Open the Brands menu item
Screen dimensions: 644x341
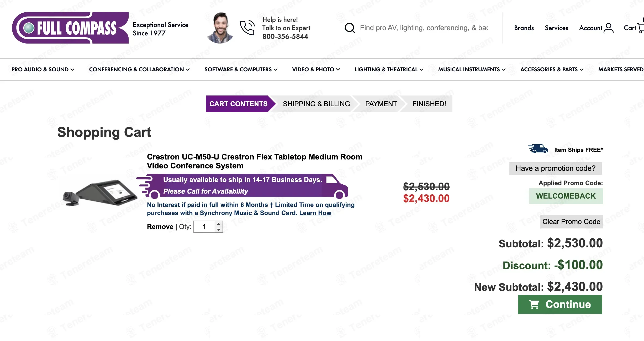[524, 28]
